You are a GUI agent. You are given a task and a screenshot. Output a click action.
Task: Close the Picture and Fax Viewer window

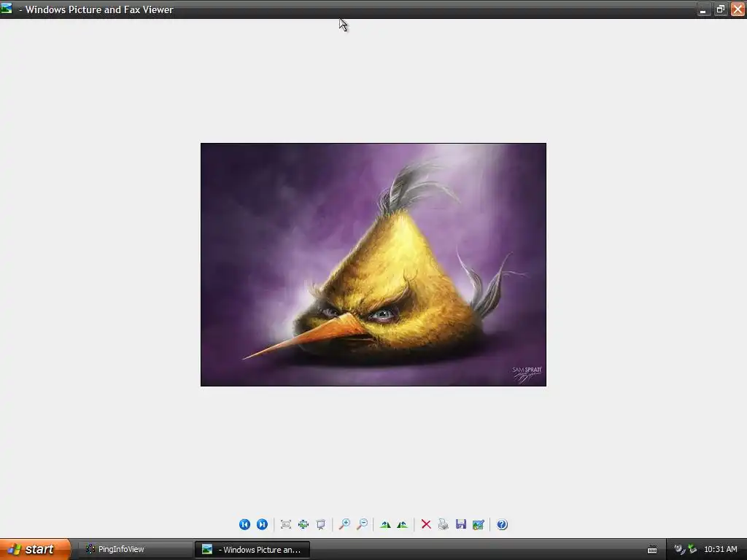(738, 9)
